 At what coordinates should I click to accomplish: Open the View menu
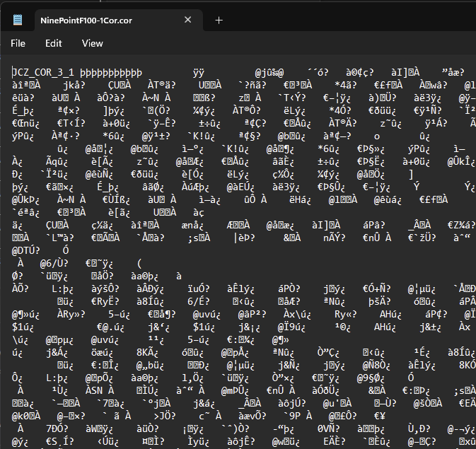point(92,43)
